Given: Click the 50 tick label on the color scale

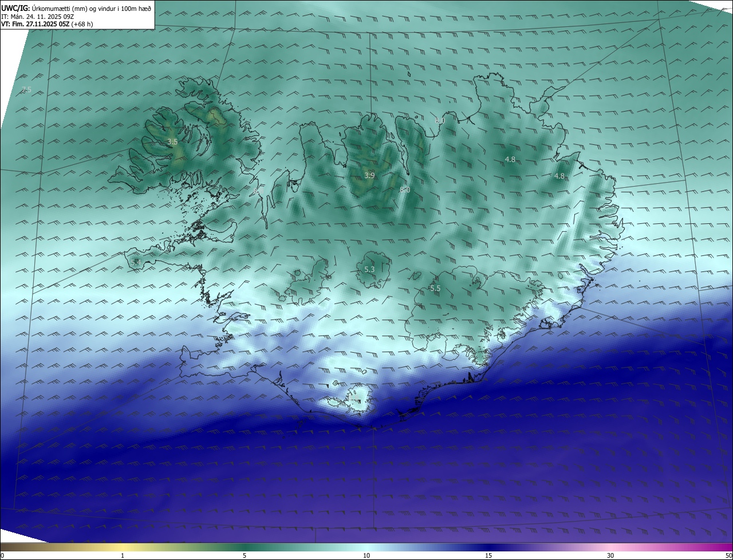Looking at the screenshot, I should (x=728, y=555).
